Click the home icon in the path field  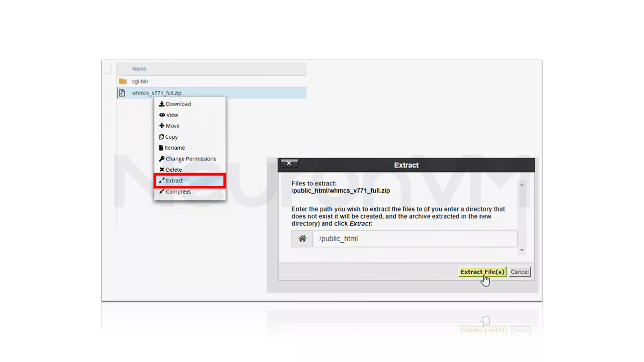point(302,239)
